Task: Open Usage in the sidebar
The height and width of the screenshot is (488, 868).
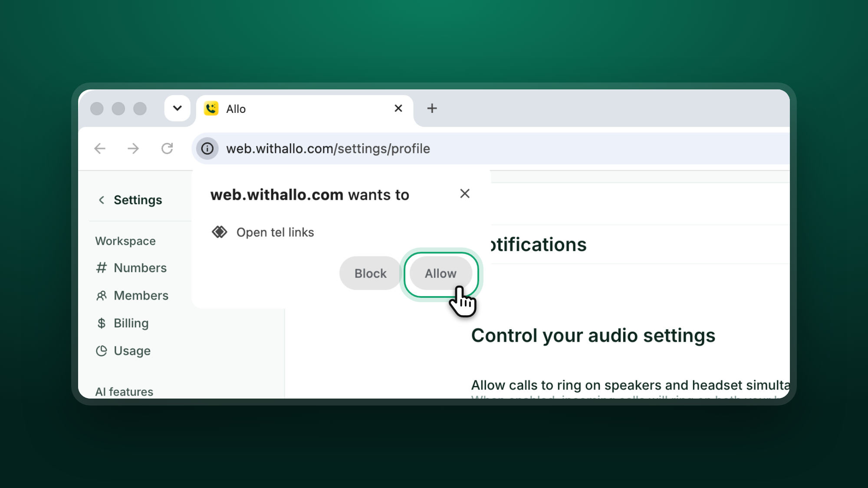Action: [123, 351]
